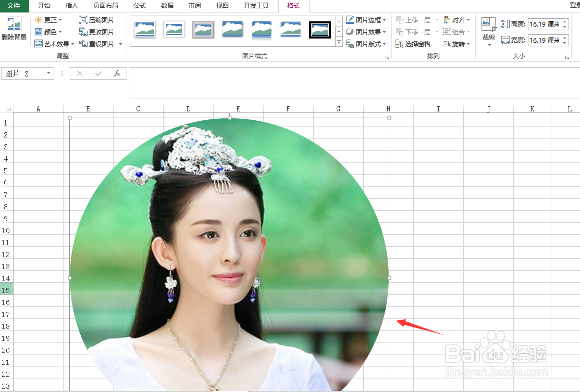Click Compress Pictures (压缩图片)
The image size is (580, 392).
coord(97,20)
